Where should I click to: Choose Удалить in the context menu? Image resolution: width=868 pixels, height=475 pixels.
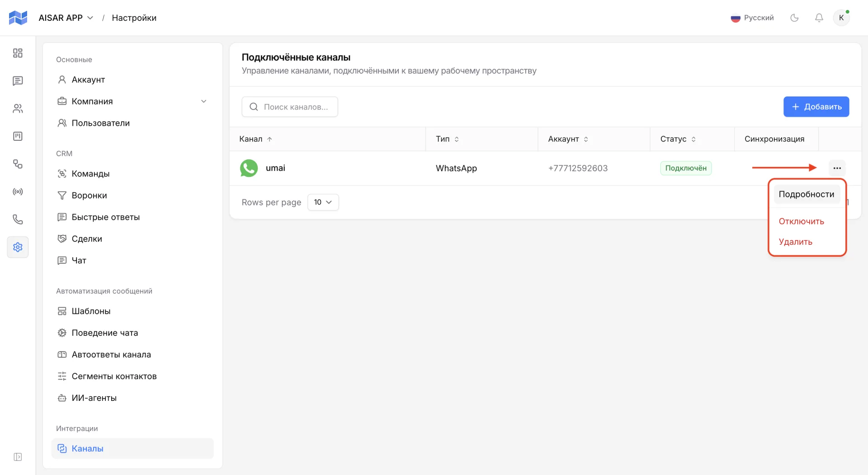click(x=807, y=242)
